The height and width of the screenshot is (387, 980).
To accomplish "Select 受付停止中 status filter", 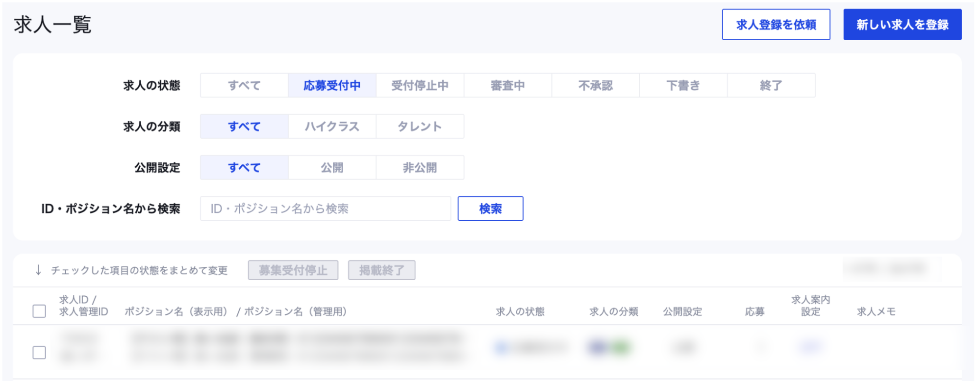I will [420, 85].
